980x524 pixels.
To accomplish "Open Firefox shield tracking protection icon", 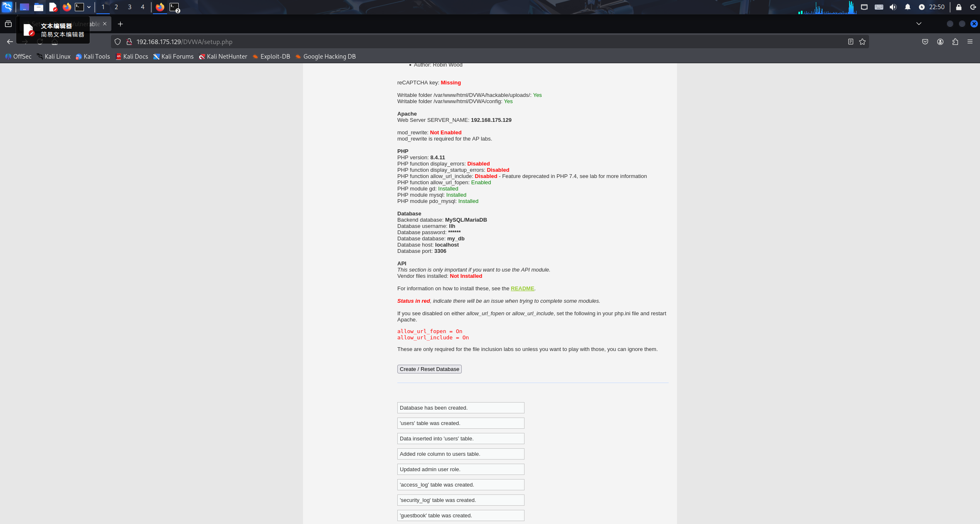I will (118, 42).
